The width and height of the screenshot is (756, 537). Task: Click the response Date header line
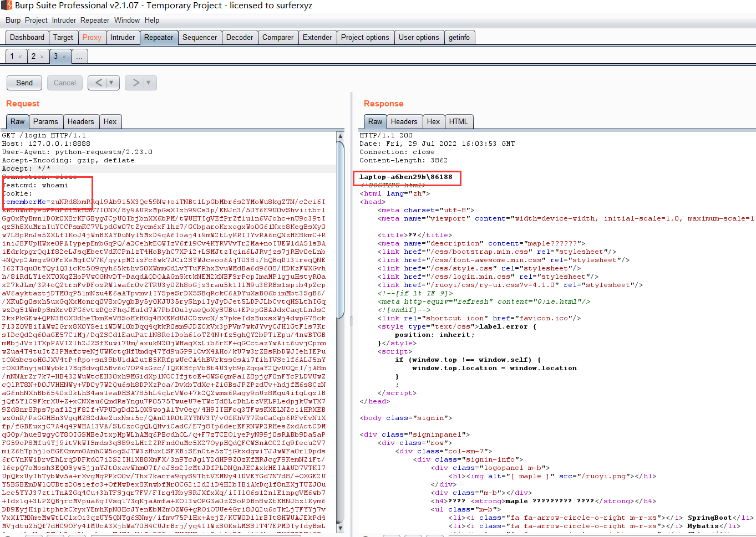437,144
